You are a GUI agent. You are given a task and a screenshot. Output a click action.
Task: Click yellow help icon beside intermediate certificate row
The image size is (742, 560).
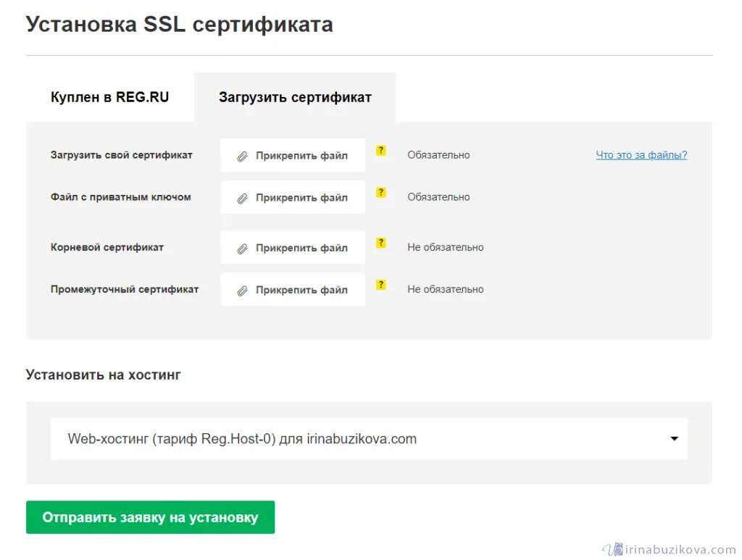coord(381,285)
